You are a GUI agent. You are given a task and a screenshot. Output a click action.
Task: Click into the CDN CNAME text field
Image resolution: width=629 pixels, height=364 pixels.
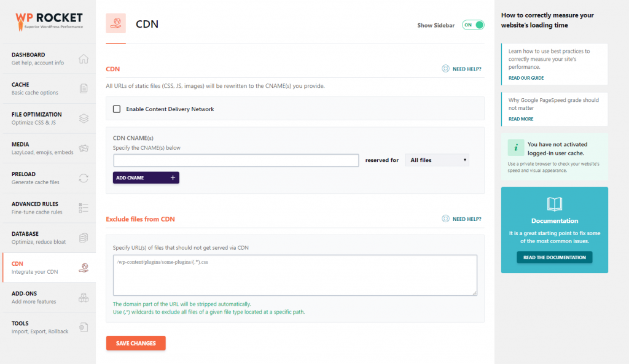point(236,160)
